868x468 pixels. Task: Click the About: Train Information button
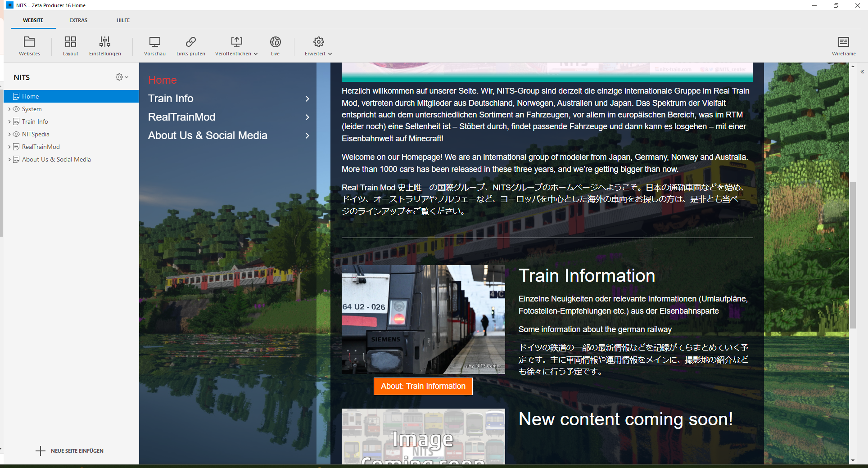423,386
